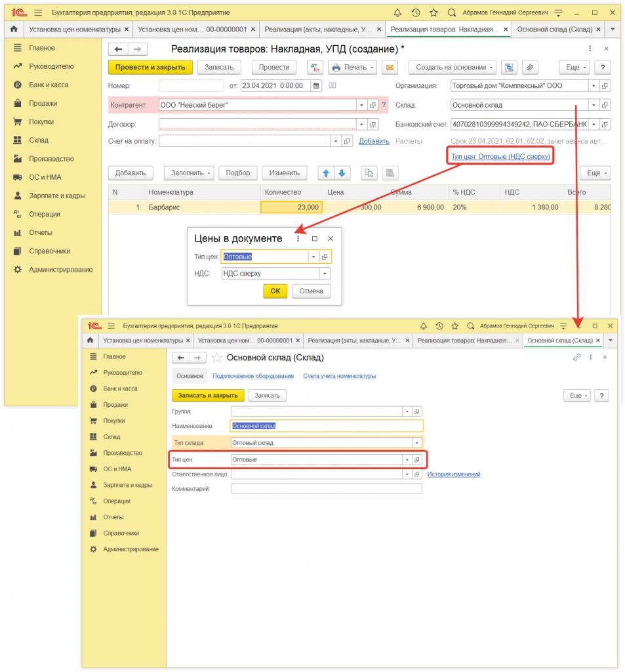Move the row down with the blue down arrow

(x=342, y=173)
